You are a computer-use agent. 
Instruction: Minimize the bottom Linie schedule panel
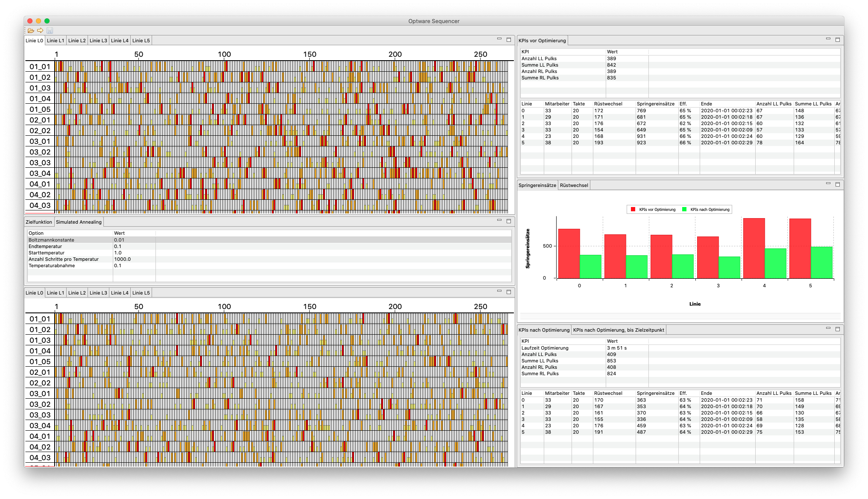(499, 292)
